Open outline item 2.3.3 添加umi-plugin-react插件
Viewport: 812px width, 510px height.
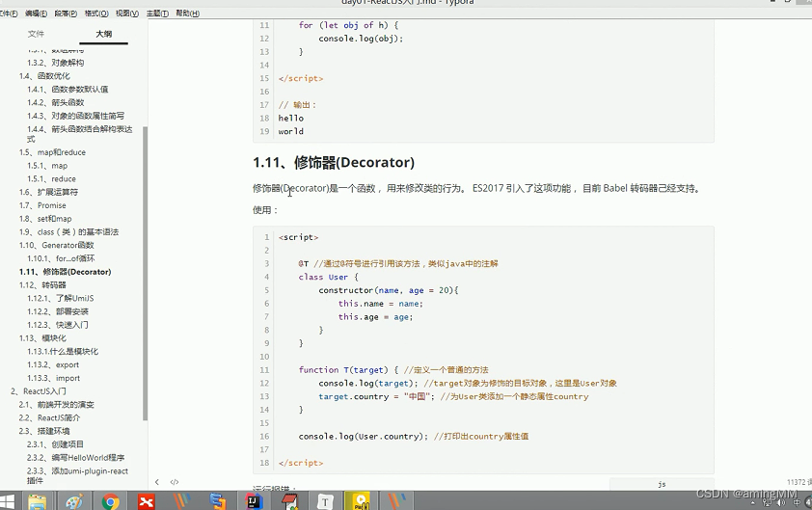(78, 476)
